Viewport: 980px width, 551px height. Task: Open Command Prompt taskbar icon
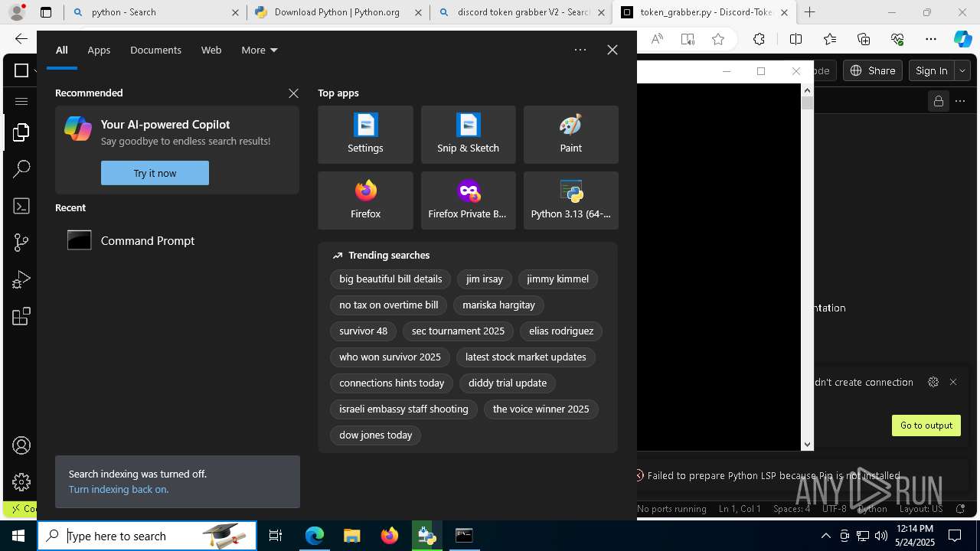click(x=464, y=536)
